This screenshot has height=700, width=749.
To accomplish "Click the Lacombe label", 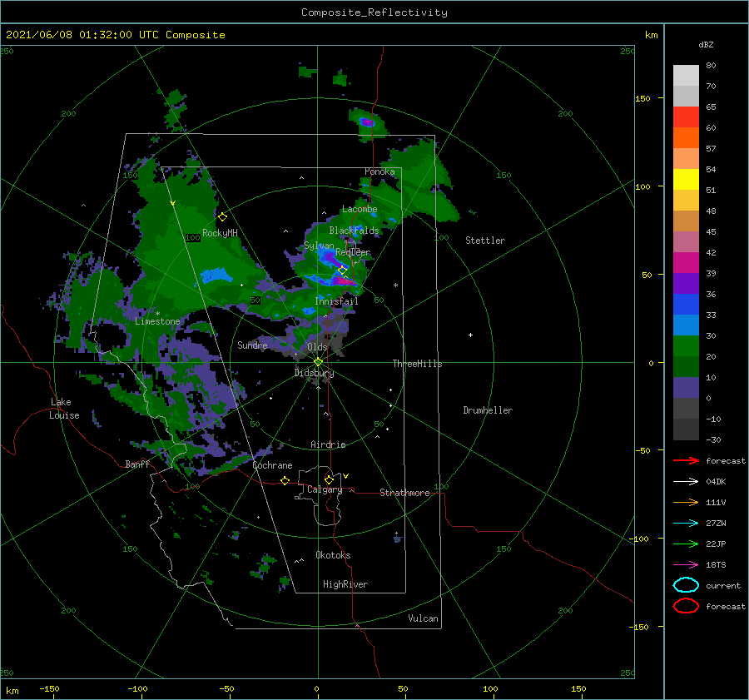I will [x=360, y=209].
